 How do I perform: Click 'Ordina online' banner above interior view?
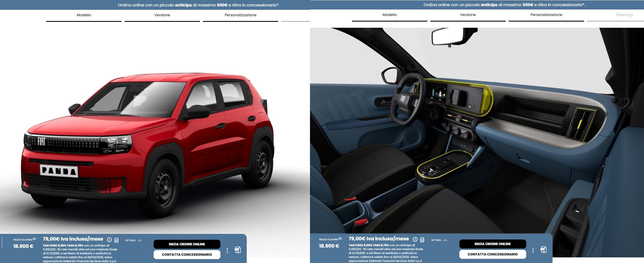504,5
